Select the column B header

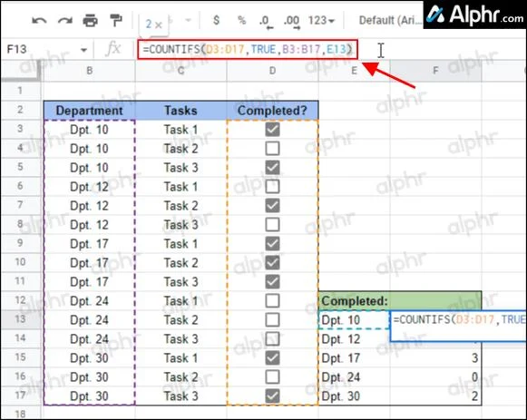pyautogui.click(x=89, y=71)
